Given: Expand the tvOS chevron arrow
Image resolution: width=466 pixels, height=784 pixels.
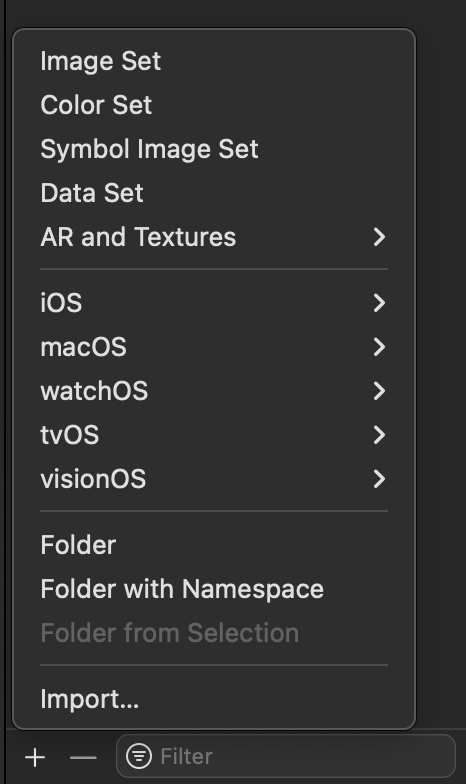Looking at the screenshot, I should coord(380,435).
